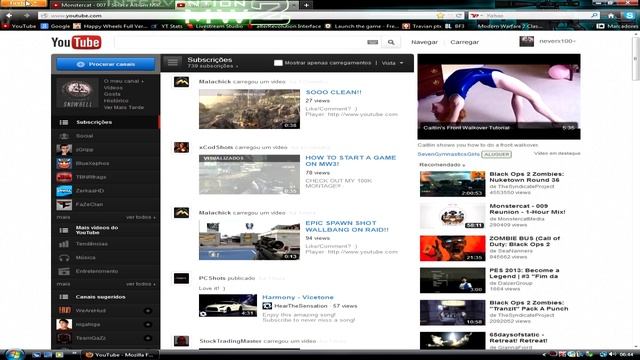Image resolution: width=640 pixels, height=360 pixels.
Task: Select Canais sugeridos heading
Action: click(100, 297)
